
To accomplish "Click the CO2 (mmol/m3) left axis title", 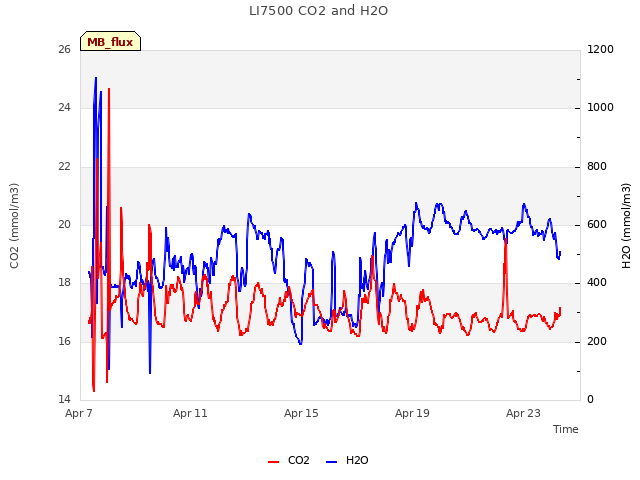I will (14, 226).
